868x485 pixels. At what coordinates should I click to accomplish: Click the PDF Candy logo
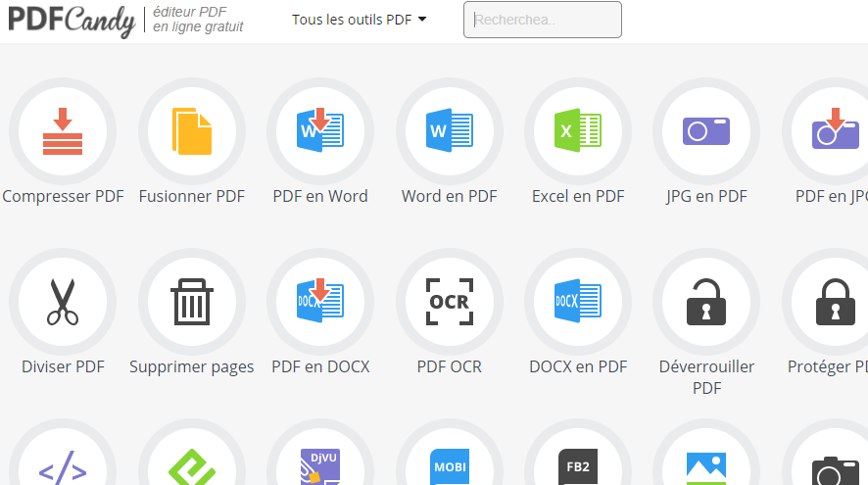[72, 20]
